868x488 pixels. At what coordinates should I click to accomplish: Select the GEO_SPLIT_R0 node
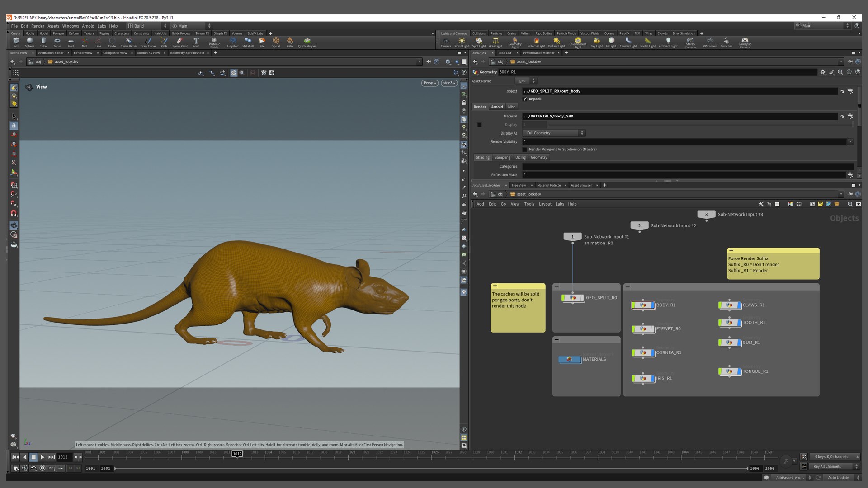coord(573,298)
